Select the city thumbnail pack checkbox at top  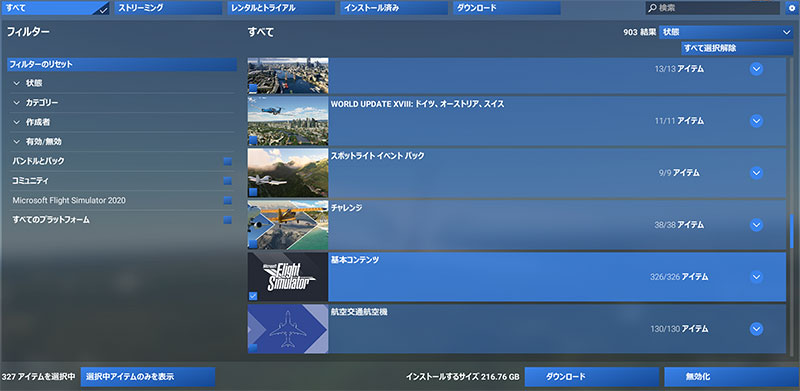click(x=253, y=88)
